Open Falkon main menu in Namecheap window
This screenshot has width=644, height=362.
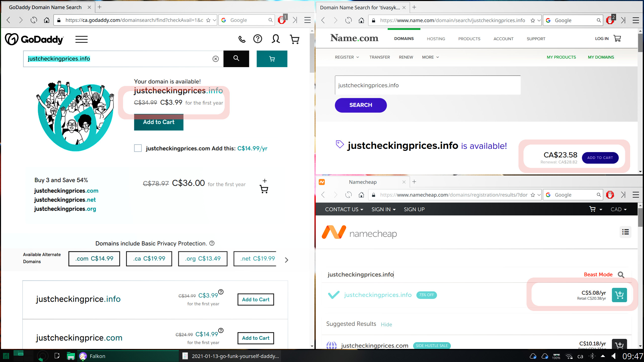(636, 195)
